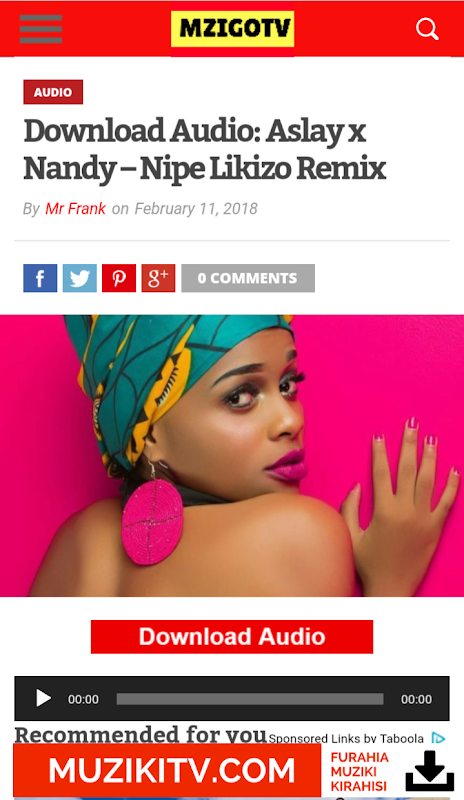The image size is (464, 800).
Task: Open the 0 Comments section
Action: [x=248, y=278]
